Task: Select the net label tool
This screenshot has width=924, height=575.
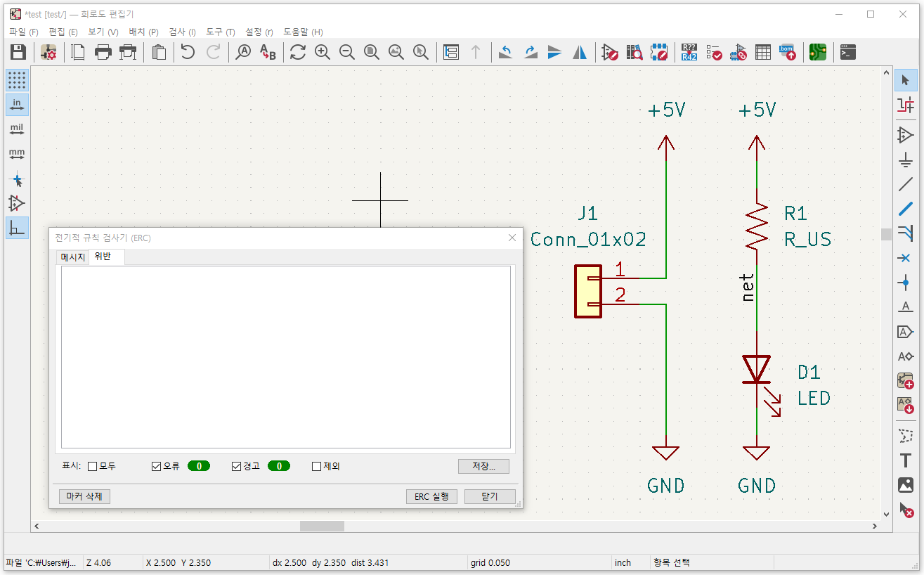Action: click(x=906, y=307)
